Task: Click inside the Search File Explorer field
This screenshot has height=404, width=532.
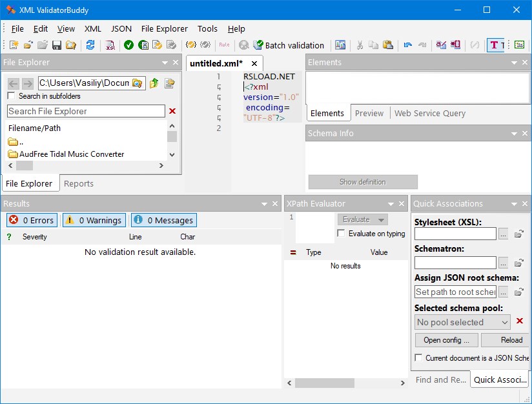Action: [x=77, y=111]
